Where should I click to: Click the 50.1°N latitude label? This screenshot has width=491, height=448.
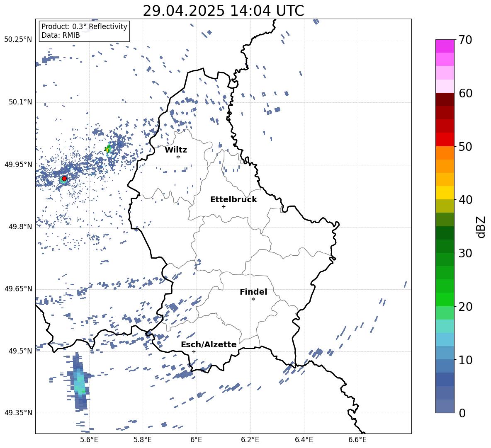[20, 102]
